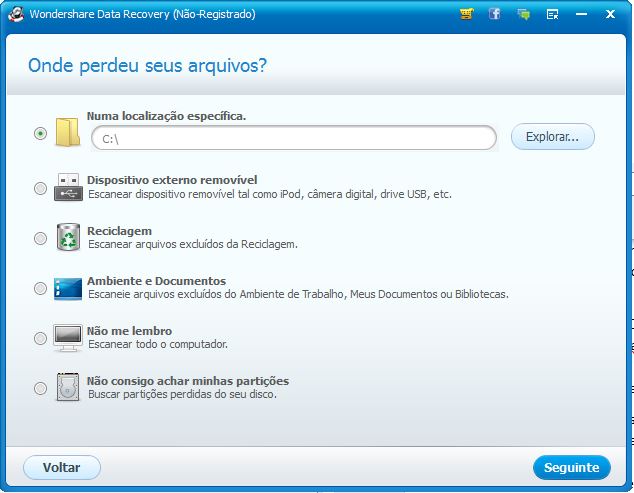Image resolution: width=634 pixels, height=493 pixels.
Task: Choose the 'Reciclagem' radio option
Action: tap(40, 238)
